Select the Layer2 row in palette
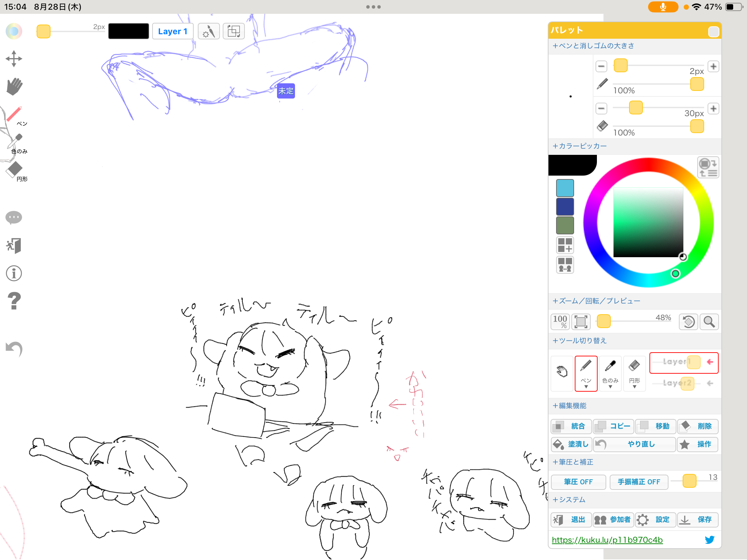Image resolution: width=747 pixels, height=560 pixels. pyautogui.click(x=684, y=383)
